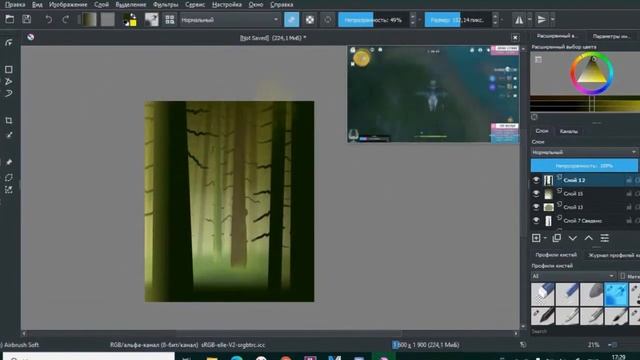The height and width of the screenshot is (360, 640).
Task: Open the Слой menu
Action: 101,4
